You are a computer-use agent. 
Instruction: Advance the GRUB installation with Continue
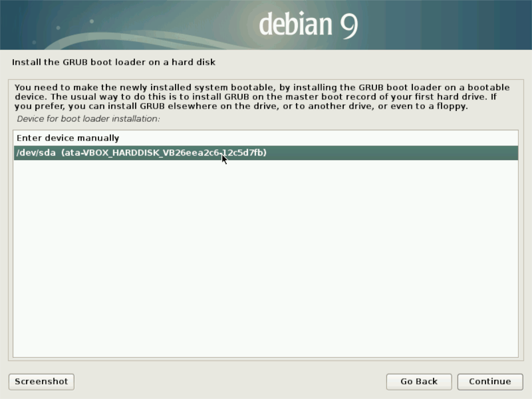(489, 381)
